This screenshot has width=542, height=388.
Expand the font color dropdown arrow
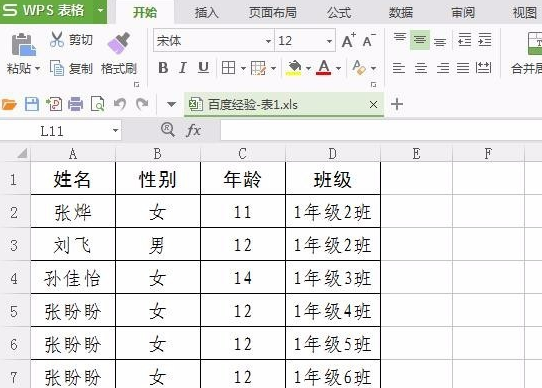coord(338,68)
